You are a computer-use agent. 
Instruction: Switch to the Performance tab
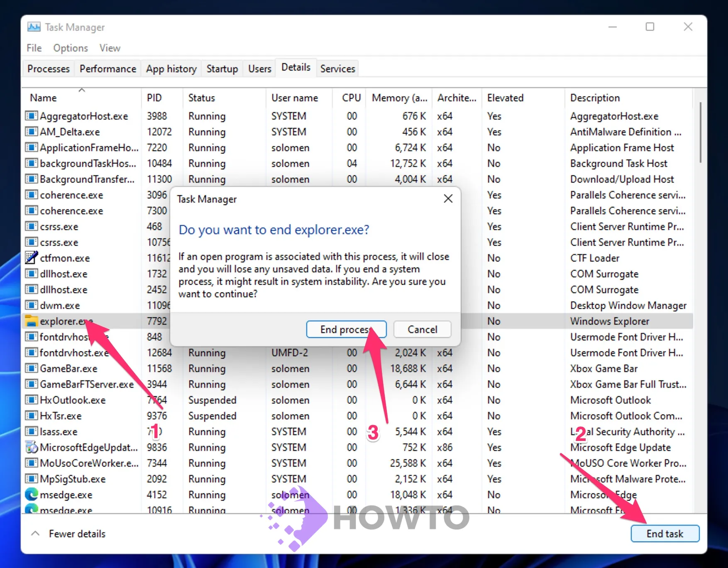[108, 69]
